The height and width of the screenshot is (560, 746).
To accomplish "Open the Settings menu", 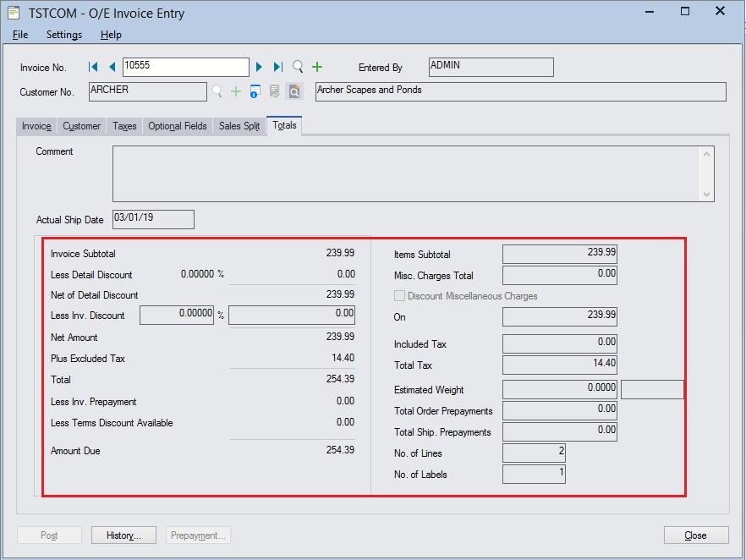I will [x=64, y=35].
